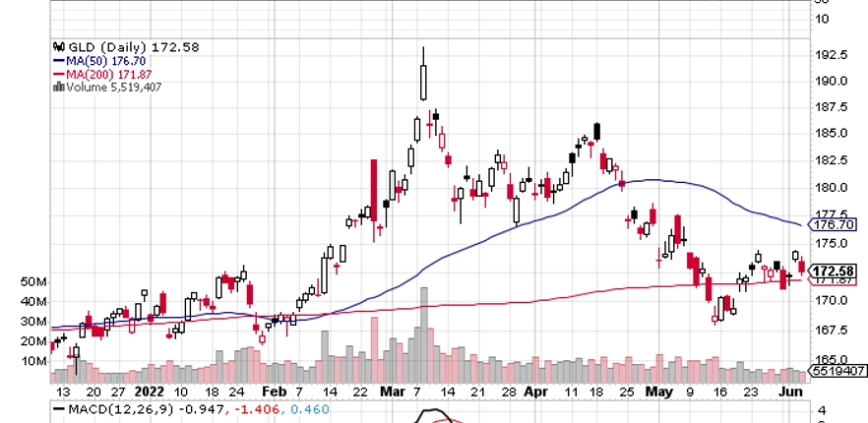Click the 170.0 price axis label
868x423 pixels.
[x=832, y=301]
